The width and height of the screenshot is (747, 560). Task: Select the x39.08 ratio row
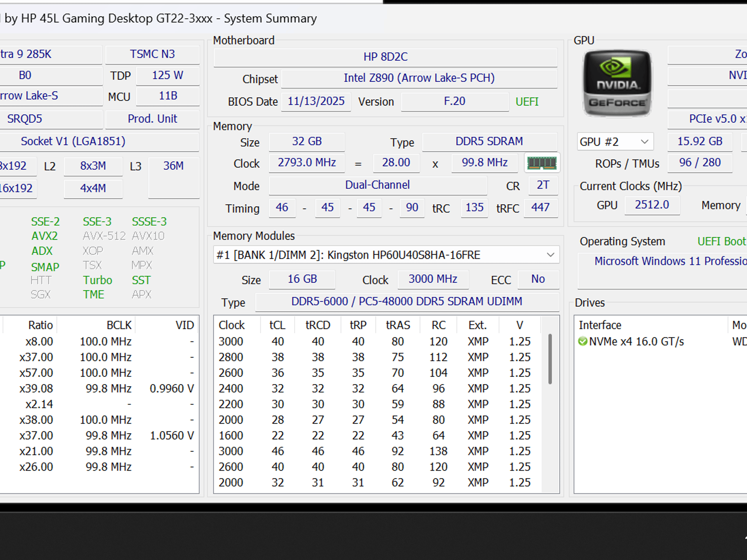click(99, 389)
